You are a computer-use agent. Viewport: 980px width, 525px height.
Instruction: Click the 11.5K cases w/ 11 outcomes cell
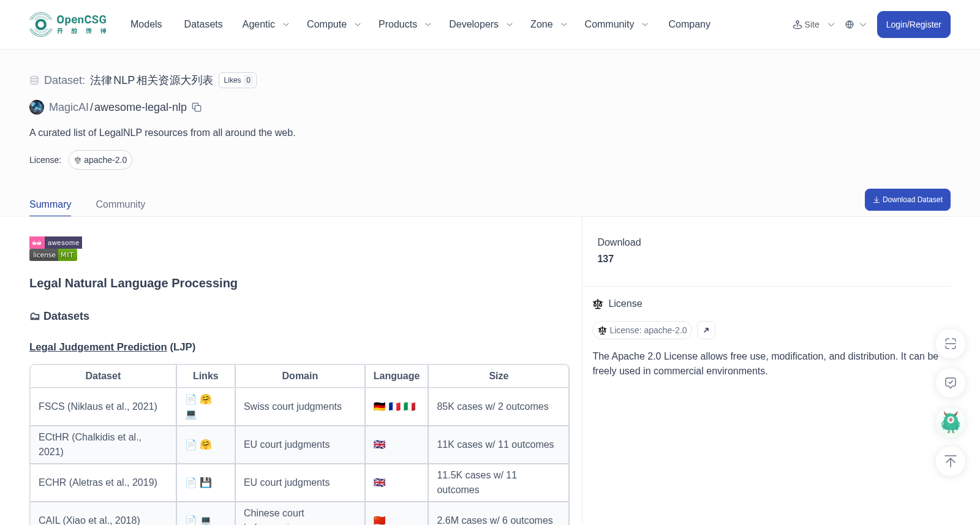point(499,483)
